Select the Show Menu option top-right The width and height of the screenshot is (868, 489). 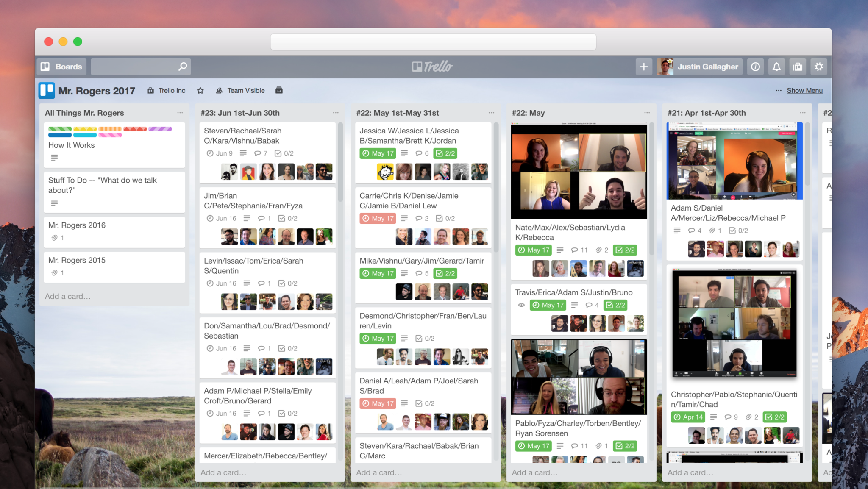[805, 91]
